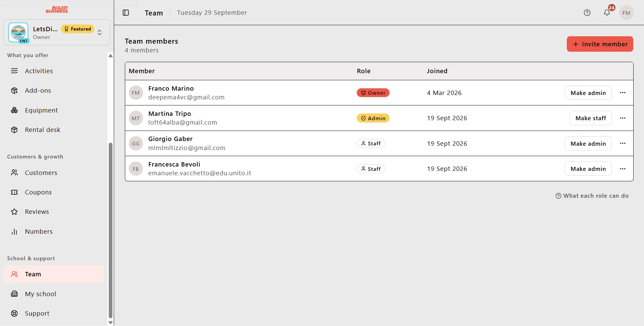644x326 pixels.
Task: Click the MT avatar for Martina Tripo
Action: 136,118
